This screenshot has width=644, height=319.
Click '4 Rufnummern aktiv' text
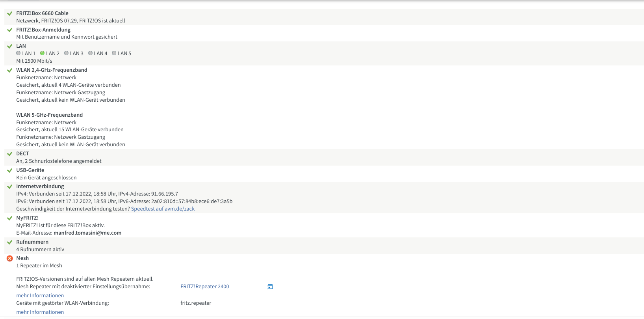pyautogui.click(x=40, y=249)
